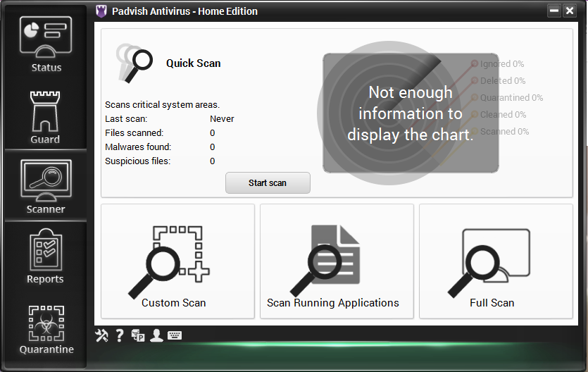Open the virtual keyboard icon

pyautogui.click(x=175, y=335)
